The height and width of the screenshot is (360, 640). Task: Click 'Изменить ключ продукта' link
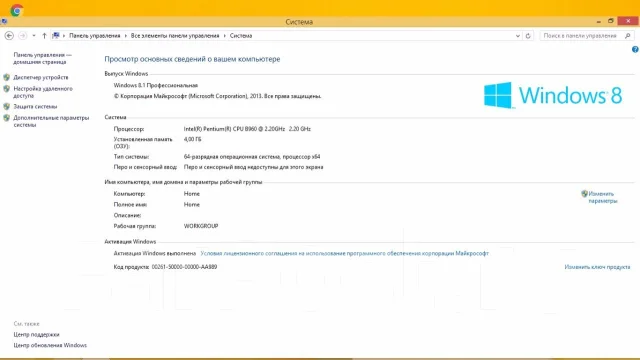597,267
